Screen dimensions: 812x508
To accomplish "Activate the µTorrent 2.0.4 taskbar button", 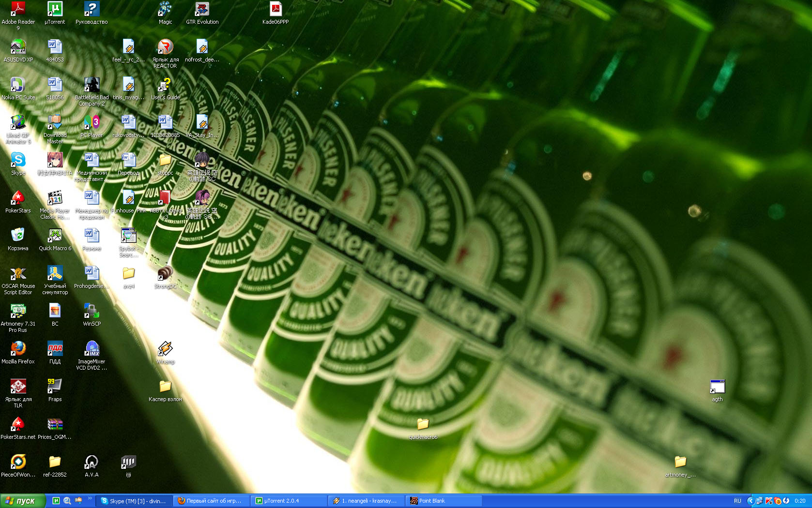I will (x=289, y=501).
